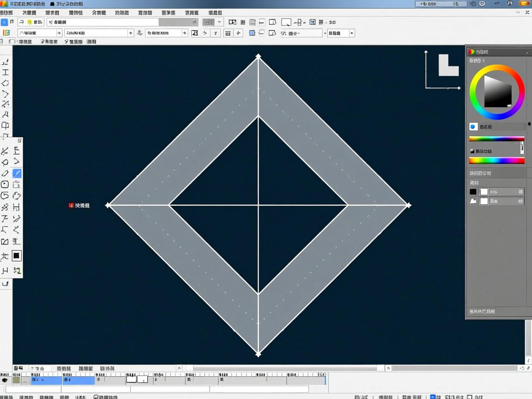Viewport: 532px width, 399px height.
Task: Switch to the second tab above the timeline
Action: click(x=37, y=369)
